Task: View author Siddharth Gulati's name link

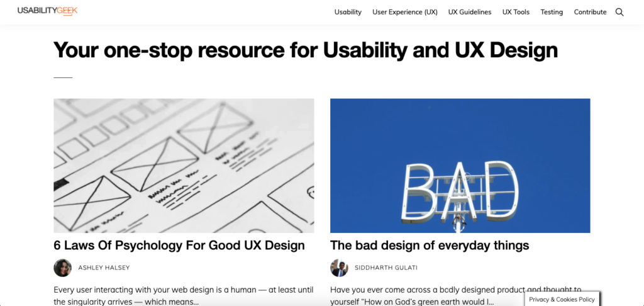Action: coord(386,268)
